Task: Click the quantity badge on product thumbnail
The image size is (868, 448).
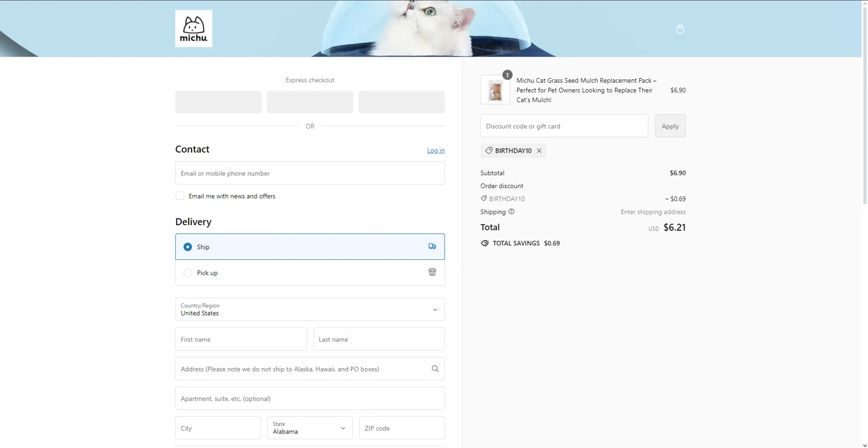Action: (507, 75)
